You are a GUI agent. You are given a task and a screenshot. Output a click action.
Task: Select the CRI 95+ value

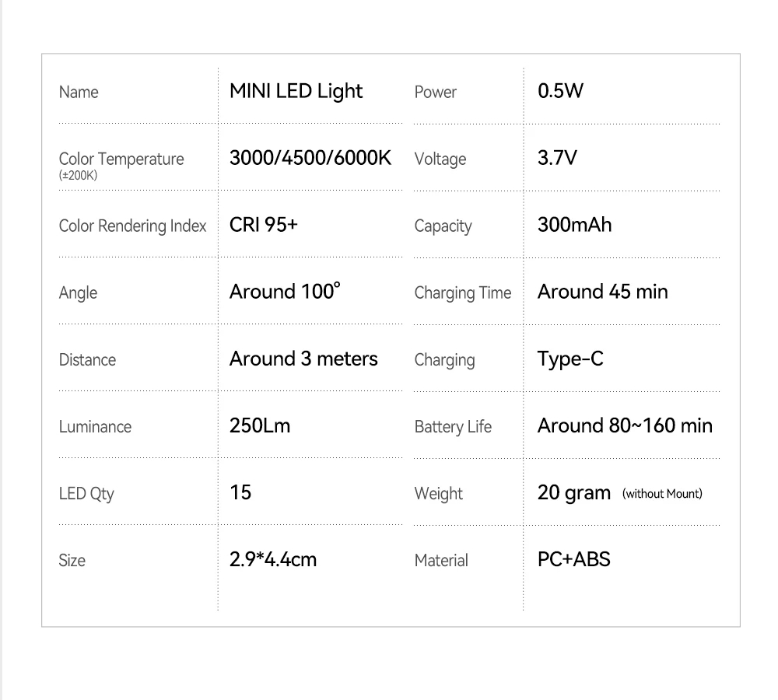tap(264, 225)
